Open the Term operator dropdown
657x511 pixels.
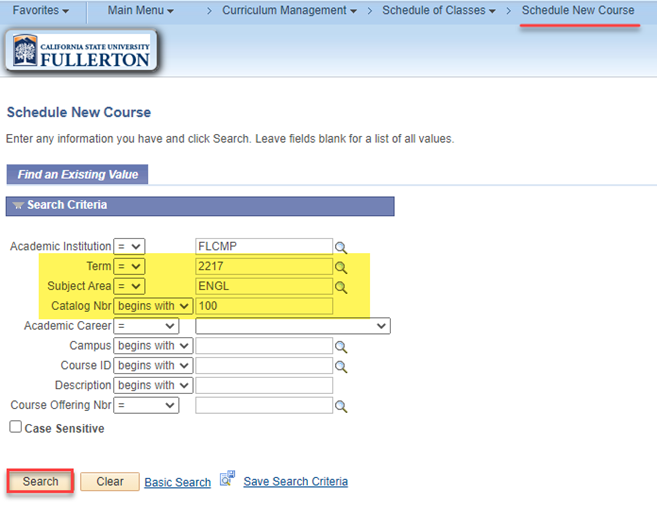[x=129, y=267]
